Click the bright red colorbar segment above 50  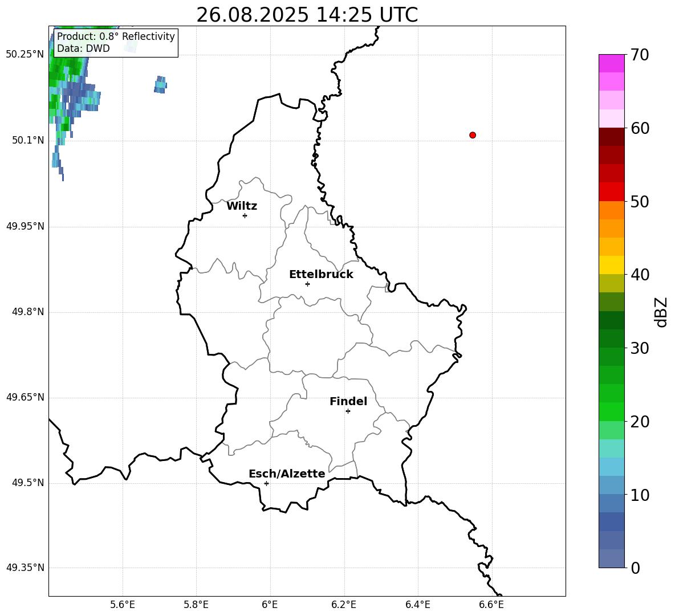[x=611, y=192]
